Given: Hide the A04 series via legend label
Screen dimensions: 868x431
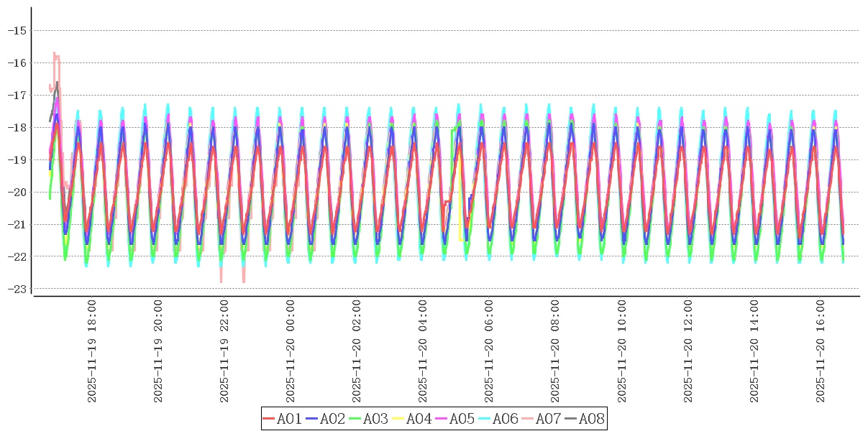Looking at the screenshot, I should point(419,419).
